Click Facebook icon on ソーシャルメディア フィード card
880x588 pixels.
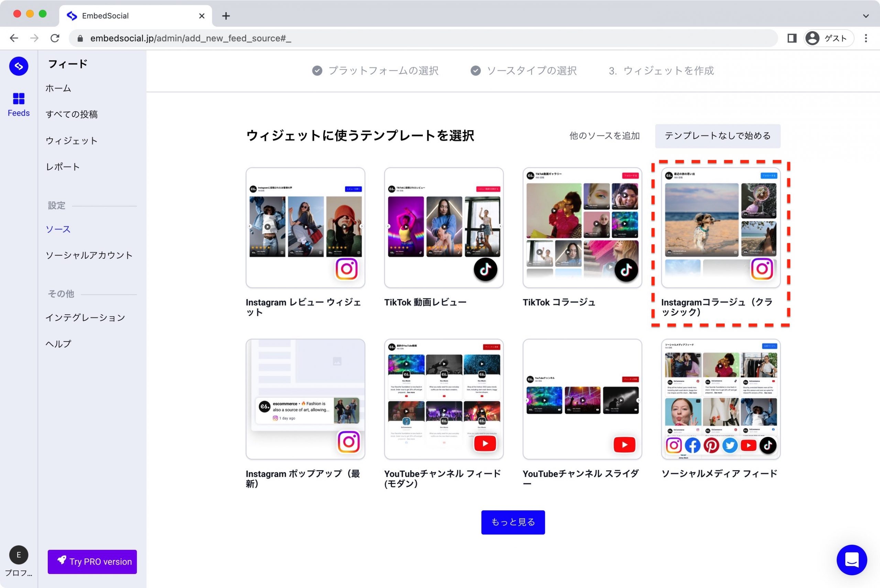(x=692, y=445)
